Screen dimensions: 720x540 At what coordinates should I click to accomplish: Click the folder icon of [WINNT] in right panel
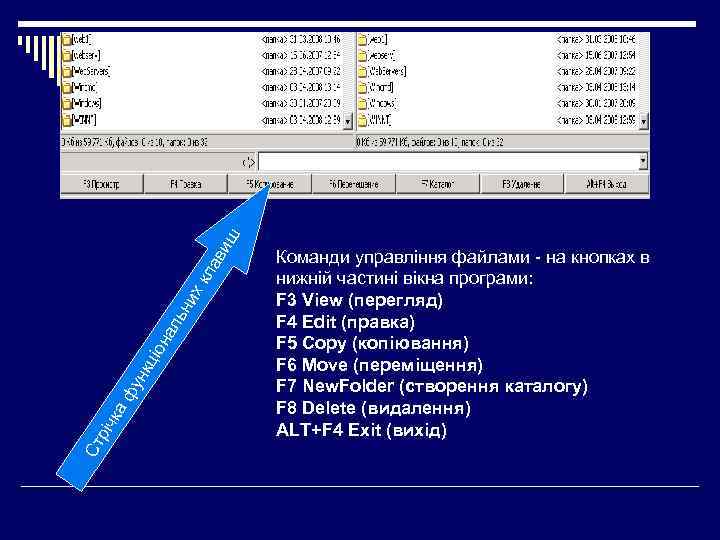click(363, 120)
